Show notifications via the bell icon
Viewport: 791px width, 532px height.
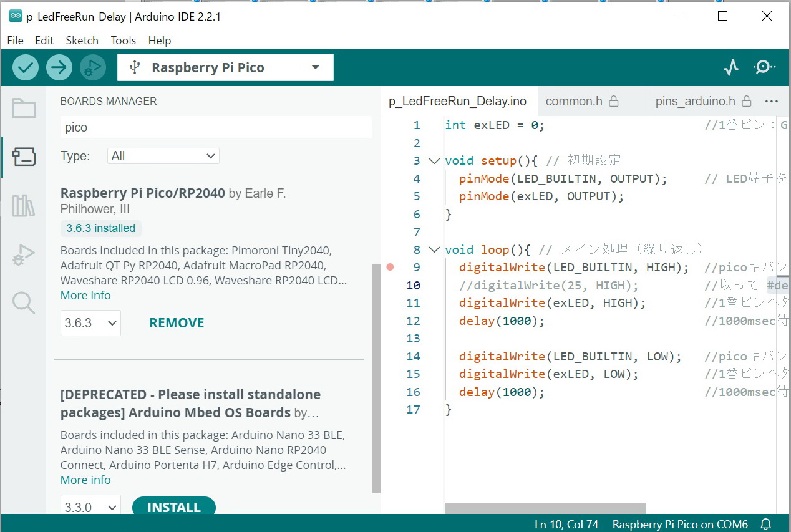coord(766,524)
